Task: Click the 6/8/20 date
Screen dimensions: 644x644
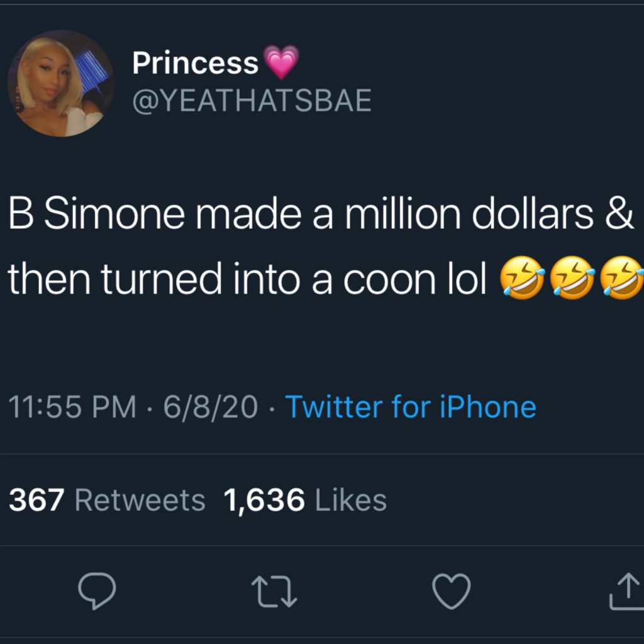Action: 210,407
